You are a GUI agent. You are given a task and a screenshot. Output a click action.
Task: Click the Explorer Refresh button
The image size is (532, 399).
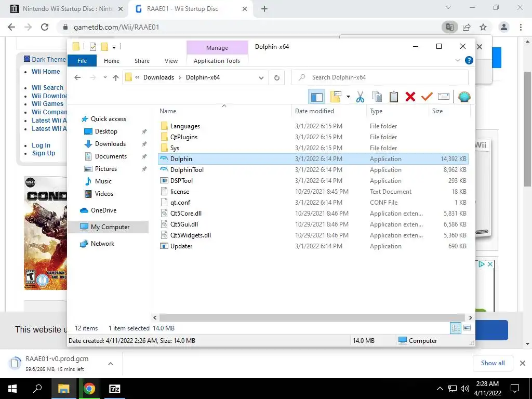[277, 78]
